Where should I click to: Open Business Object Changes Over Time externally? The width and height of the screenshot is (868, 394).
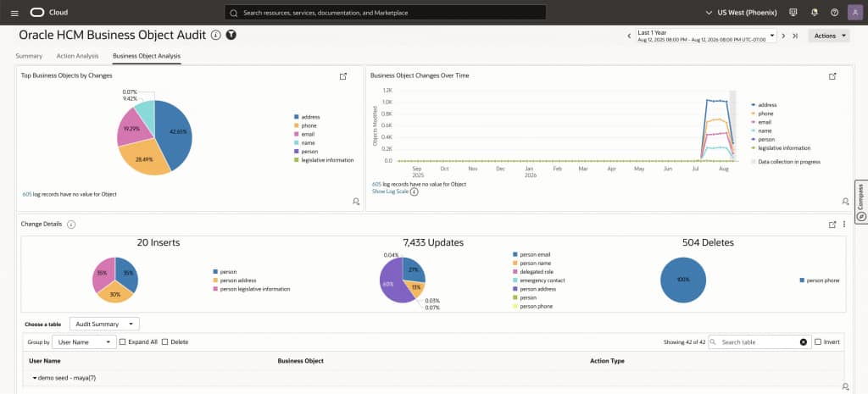coord(832,76)
